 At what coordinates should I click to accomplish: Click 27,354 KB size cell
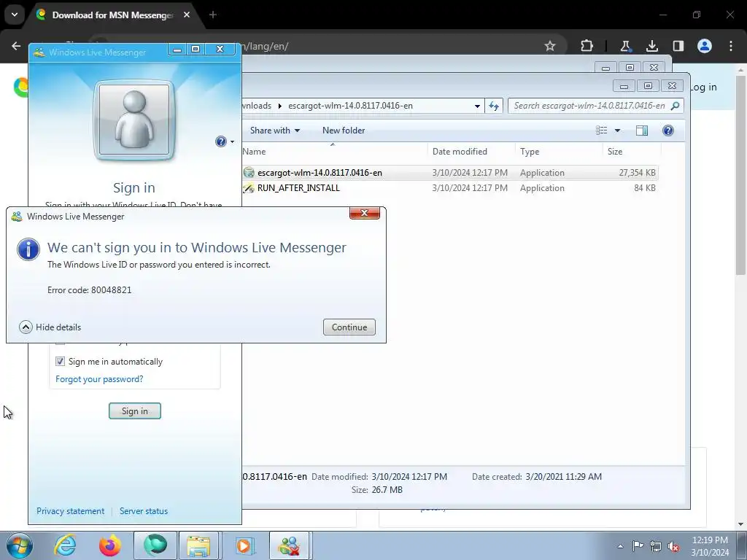tap(637, 173)
